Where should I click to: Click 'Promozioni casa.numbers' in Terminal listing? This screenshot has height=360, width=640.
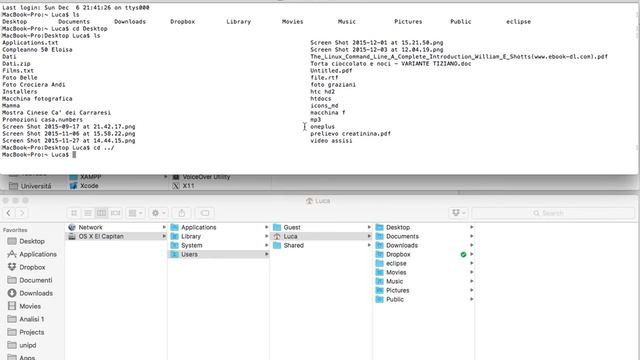click(x=42, y=120)
